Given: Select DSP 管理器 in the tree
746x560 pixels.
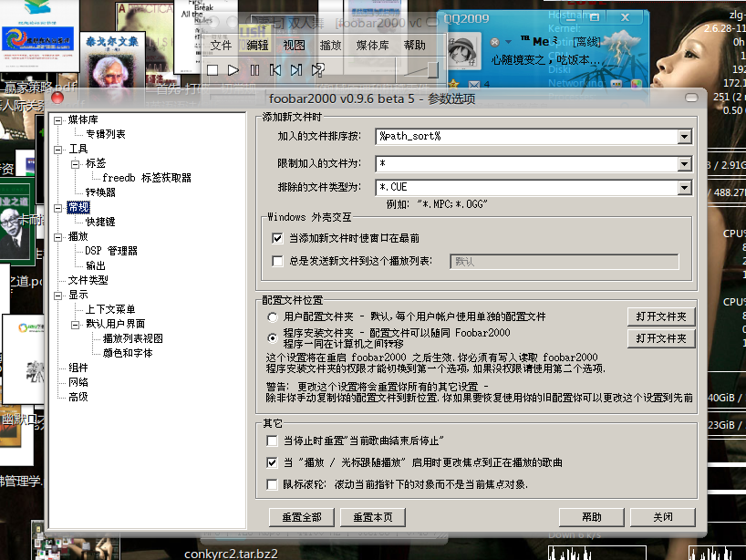Looking at the screenshot, I should (x=111, y=251).
